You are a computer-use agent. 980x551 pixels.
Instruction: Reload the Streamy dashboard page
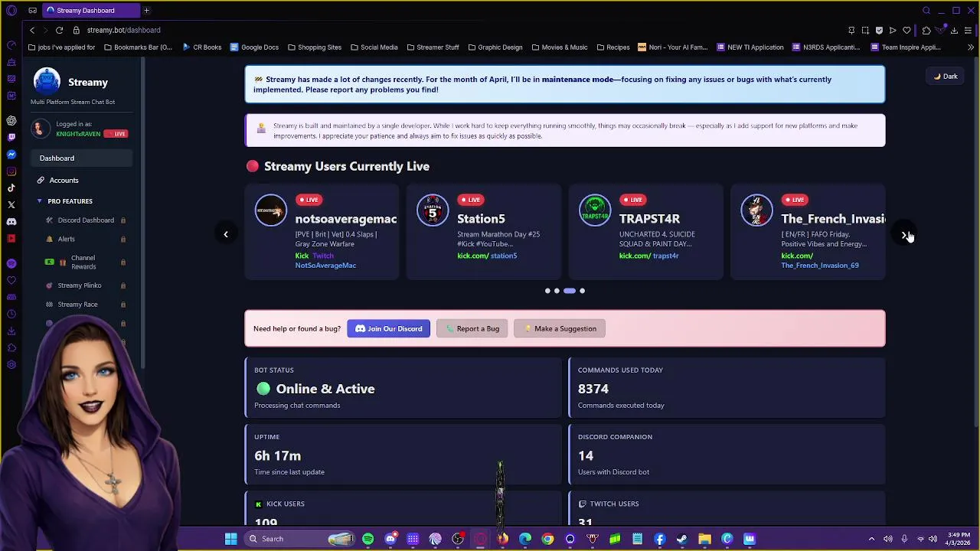tap(59, 30)
